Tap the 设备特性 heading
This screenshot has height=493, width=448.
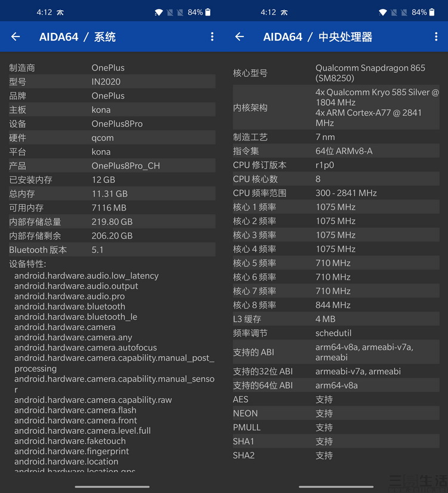[27, 264]
